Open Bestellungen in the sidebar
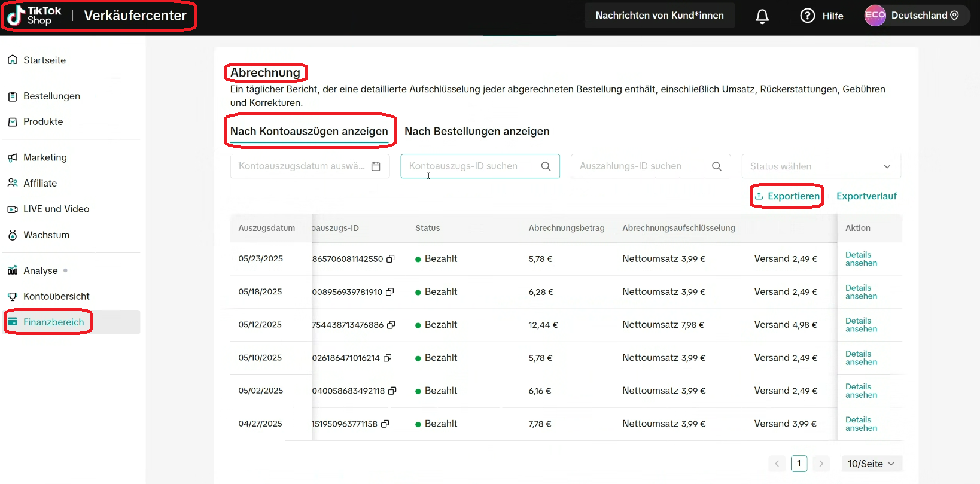 coord(51,96)
